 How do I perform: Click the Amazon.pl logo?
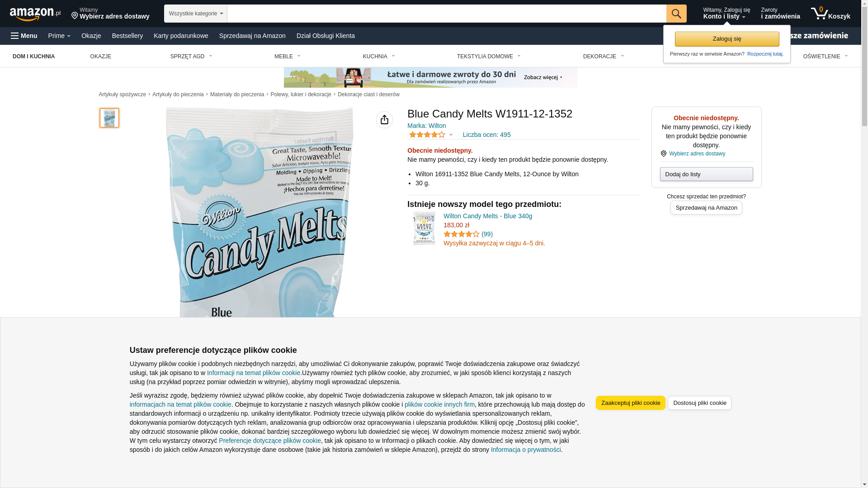coord(35,14)
